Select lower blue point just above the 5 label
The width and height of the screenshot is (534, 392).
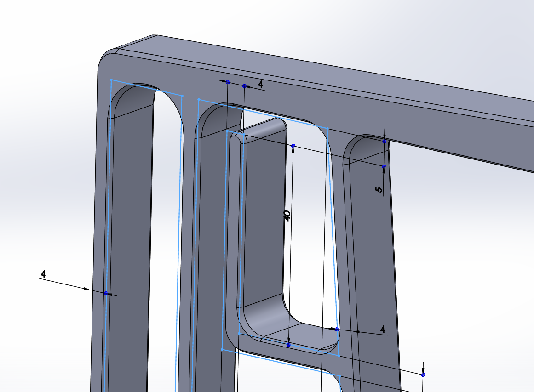click(x=384, y=166)
